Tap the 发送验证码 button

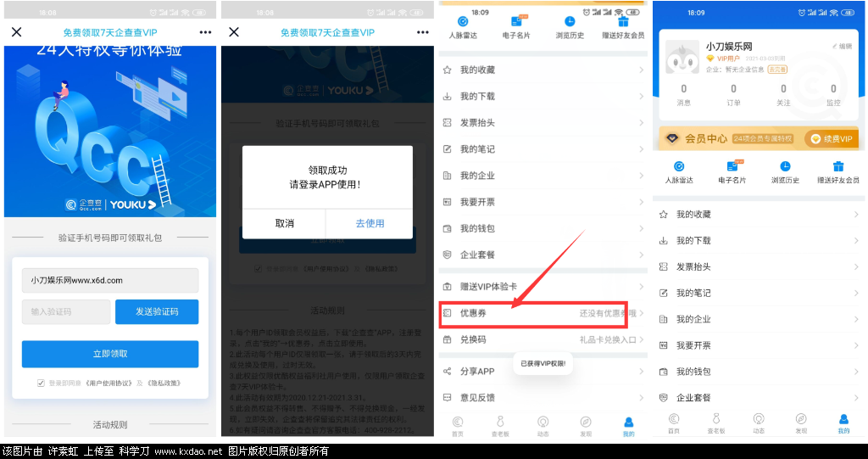pos(157,312)
